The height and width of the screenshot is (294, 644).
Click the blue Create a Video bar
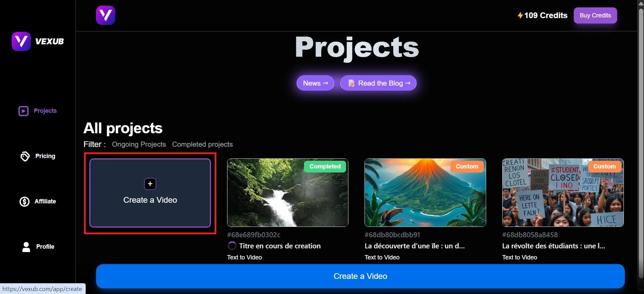coord(360,276)
